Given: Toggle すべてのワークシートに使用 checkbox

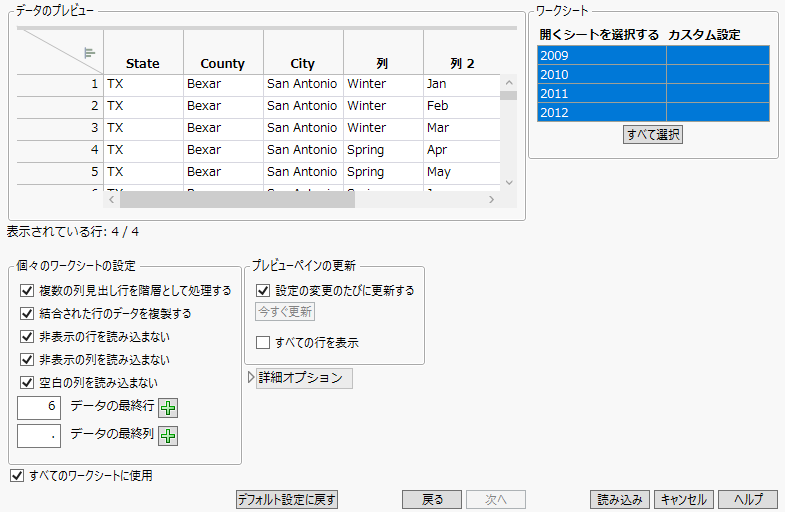Looking at the screenshot, I should click(17, 476).
